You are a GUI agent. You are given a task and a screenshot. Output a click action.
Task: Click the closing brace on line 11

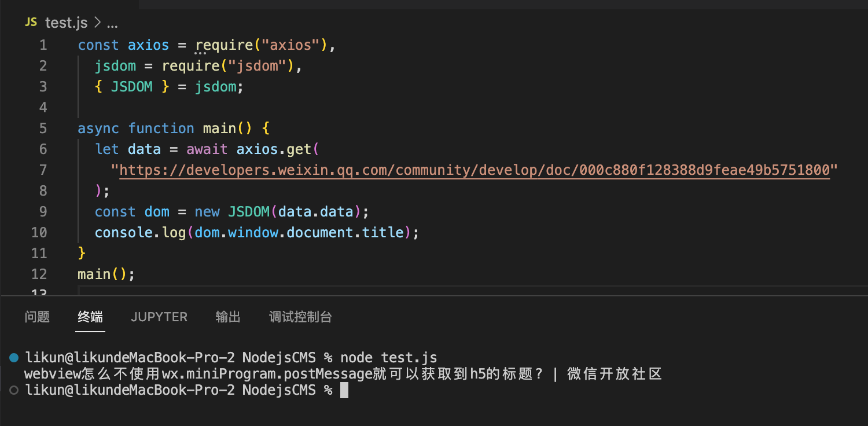[x=82, y=254]
